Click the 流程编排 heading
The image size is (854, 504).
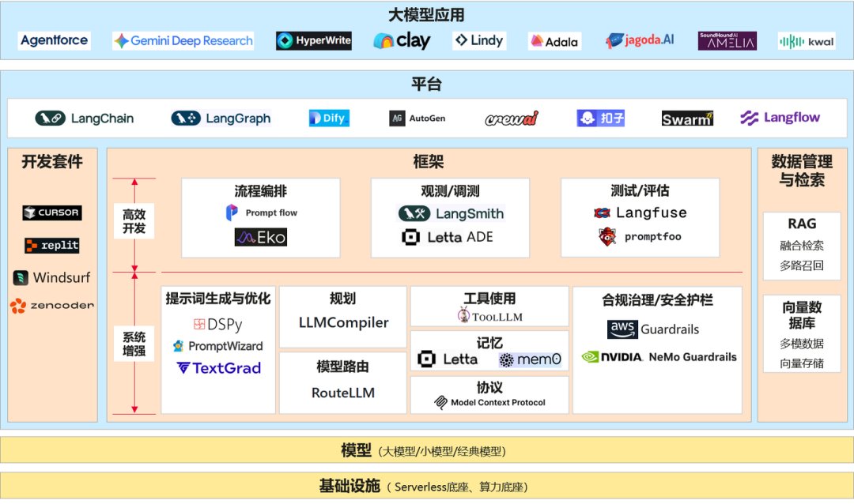pos(261,191)
